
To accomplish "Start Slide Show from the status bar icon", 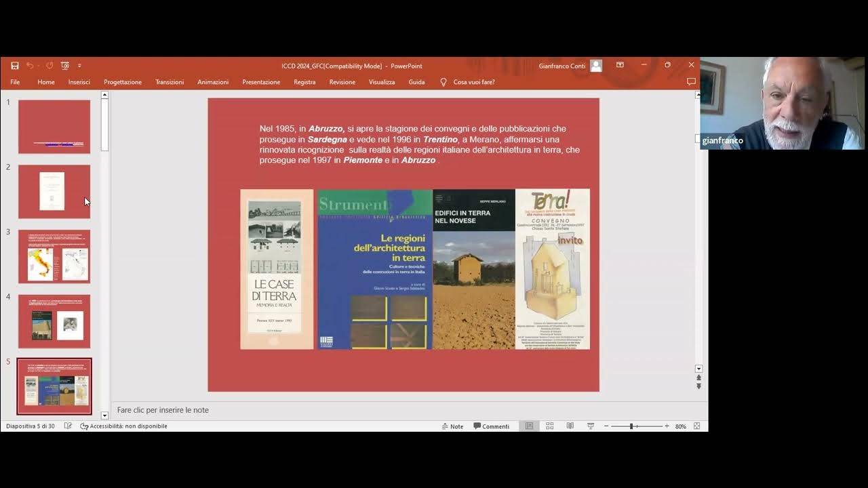I will point(591,426).
